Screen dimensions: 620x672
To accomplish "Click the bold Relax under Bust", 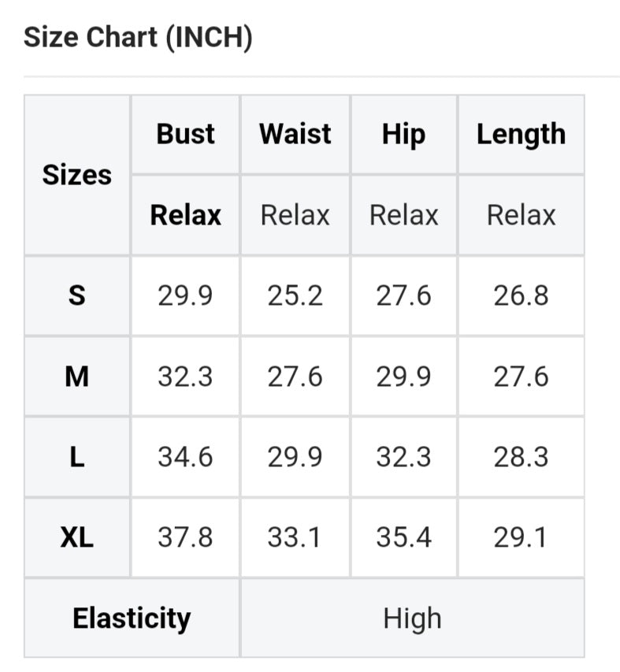I will click(x=185, y=215).
